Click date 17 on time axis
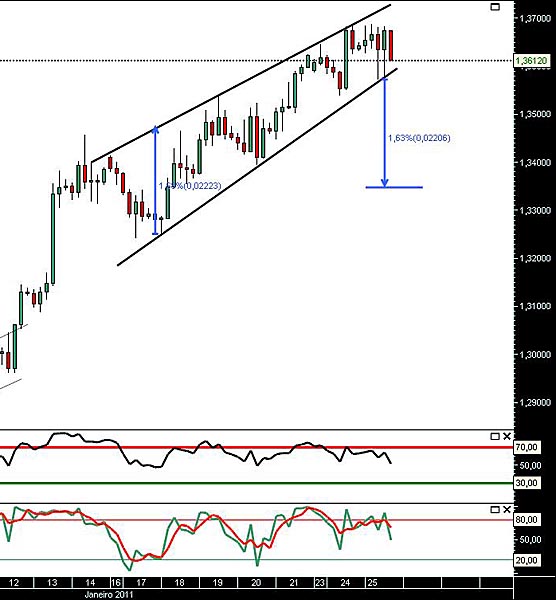The height and width of the screenshot is (600, 556). click(x=141, y=582)
